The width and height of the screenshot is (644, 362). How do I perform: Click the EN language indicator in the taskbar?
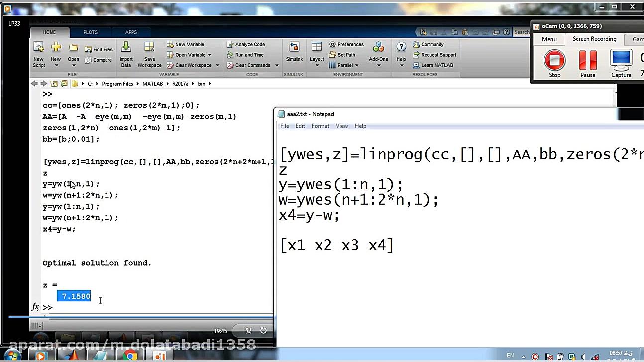(510, 355)
